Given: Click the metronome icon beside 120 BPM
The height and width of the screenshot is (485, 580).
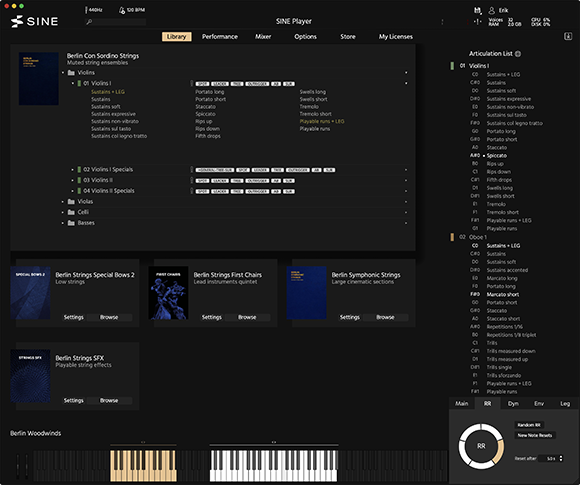Looking at the screenshot, I should pyautogui.click(x=122, y=10).
